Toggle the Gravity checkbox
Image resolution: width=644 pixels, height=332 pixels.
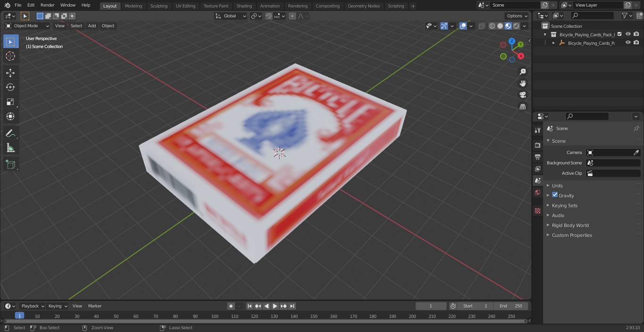coord(555,195)
